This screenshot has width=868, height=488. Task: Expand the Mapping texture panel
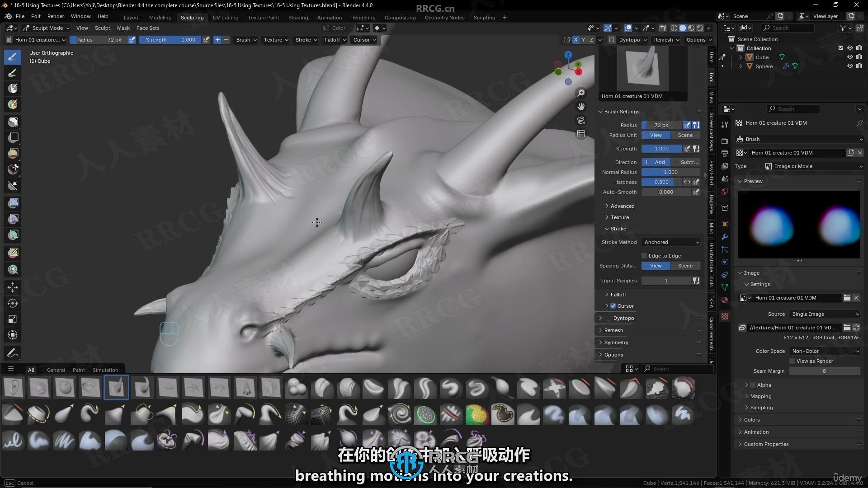pyautogui.click(x=761, y=396)
